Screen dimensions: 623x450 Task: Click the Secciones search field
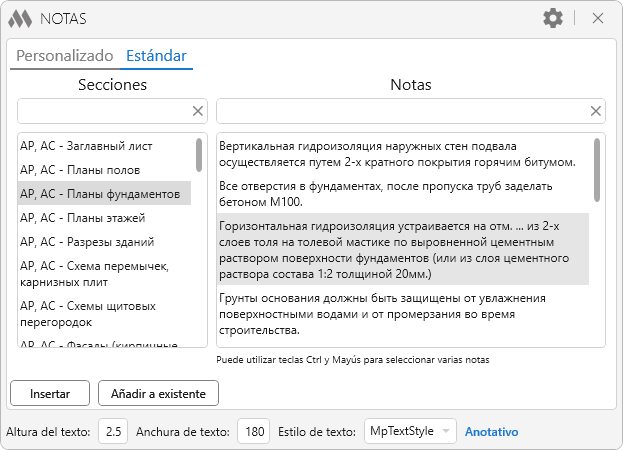tap(102, 111)
